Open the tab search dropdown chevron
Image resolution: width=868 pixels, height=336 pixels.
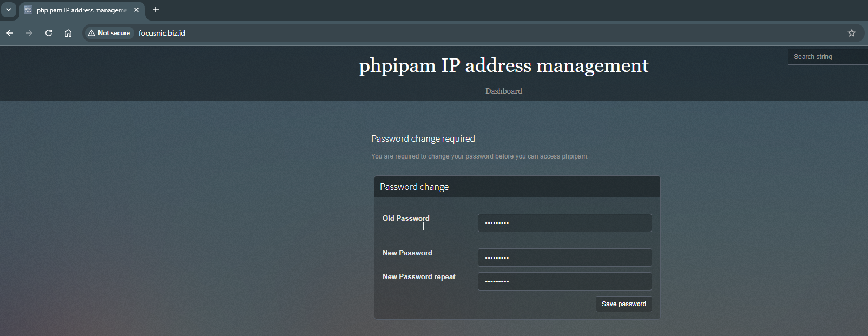click(x=9, y=10)
